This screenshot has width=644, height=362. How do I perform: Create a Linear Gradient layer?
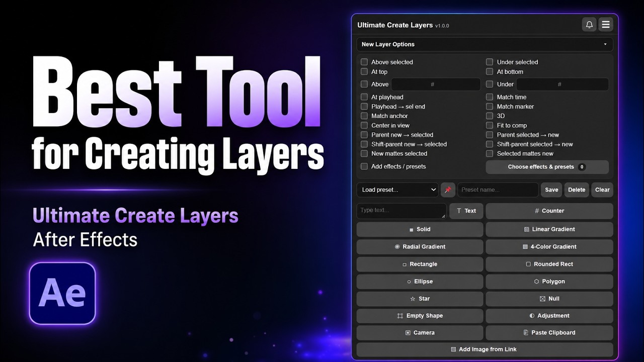[x=549, y=229]
